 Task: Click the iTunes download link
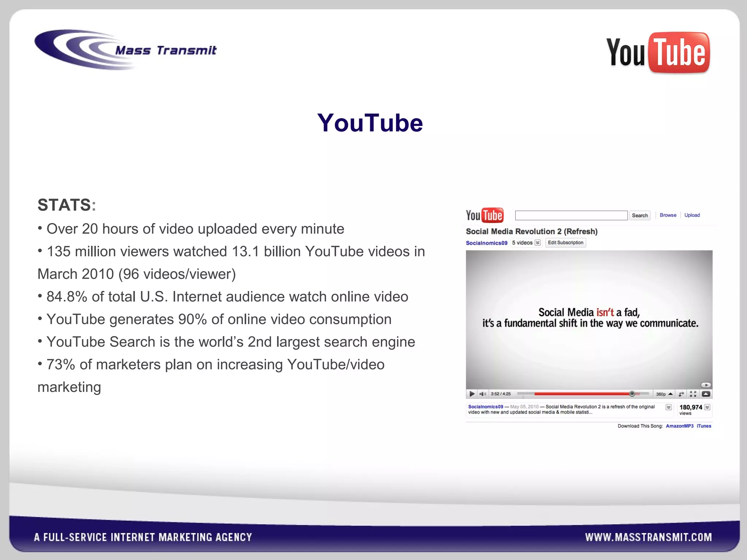[x=704, y=426]
